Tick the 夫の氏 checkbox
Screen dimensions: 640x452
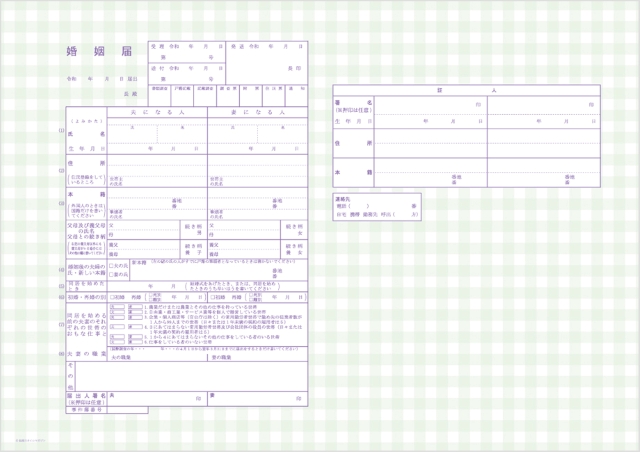pos(111,266)
